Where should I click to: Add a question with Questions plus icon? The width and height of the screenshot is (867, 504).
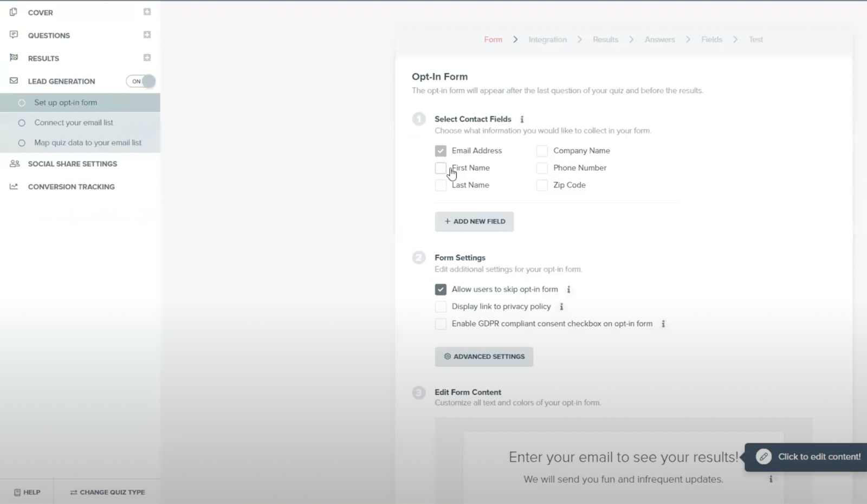tap(147, 35)
